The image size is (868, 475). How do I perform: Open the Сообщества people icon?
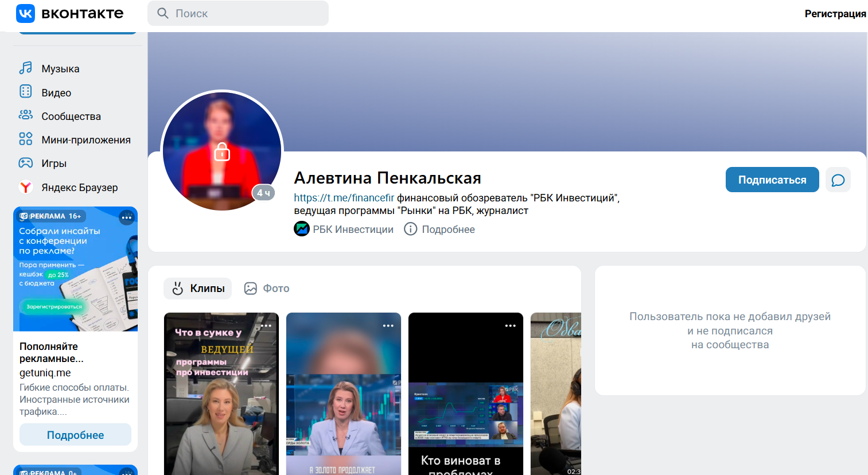click(x=26, y=115)
